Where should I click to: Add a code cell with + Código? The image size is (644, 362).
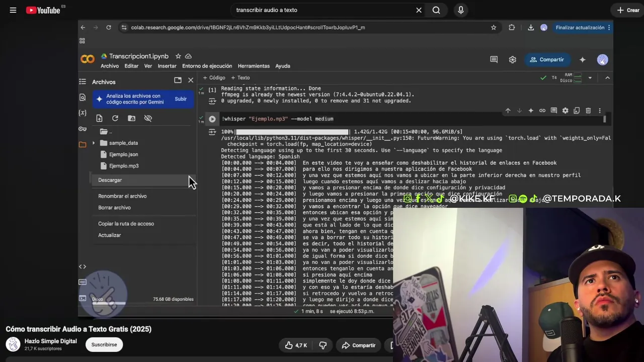coord(214,78)
